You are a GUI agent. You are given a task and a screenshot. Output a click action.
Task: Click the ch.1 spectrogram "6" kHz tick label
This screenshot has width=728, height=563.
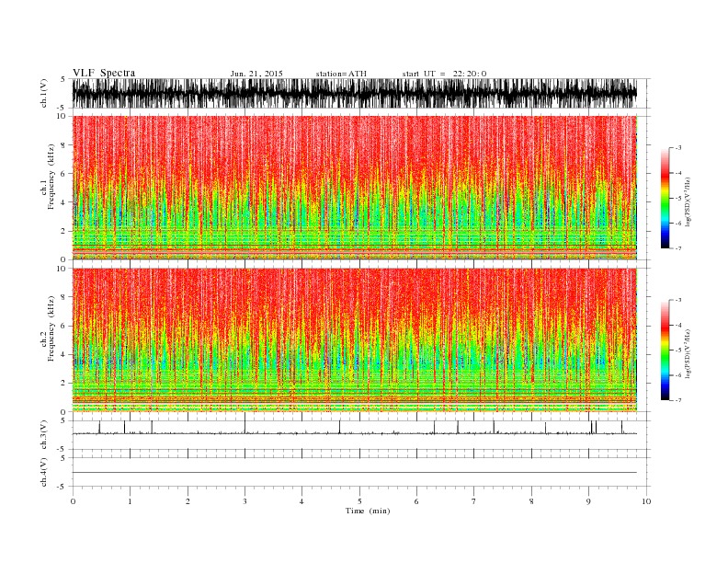[63, 174]
